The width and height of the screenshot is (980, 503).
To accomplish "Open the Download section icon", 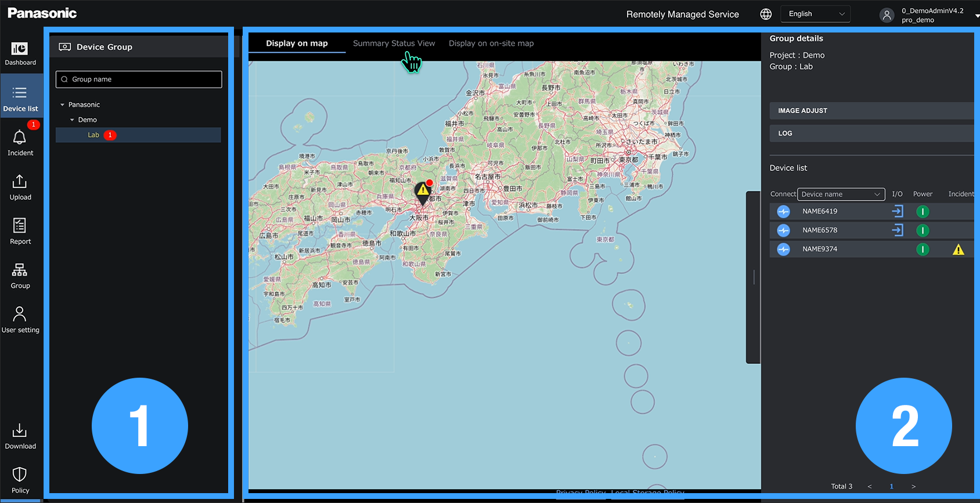I will pyautogui.click(x=20, y=431).
